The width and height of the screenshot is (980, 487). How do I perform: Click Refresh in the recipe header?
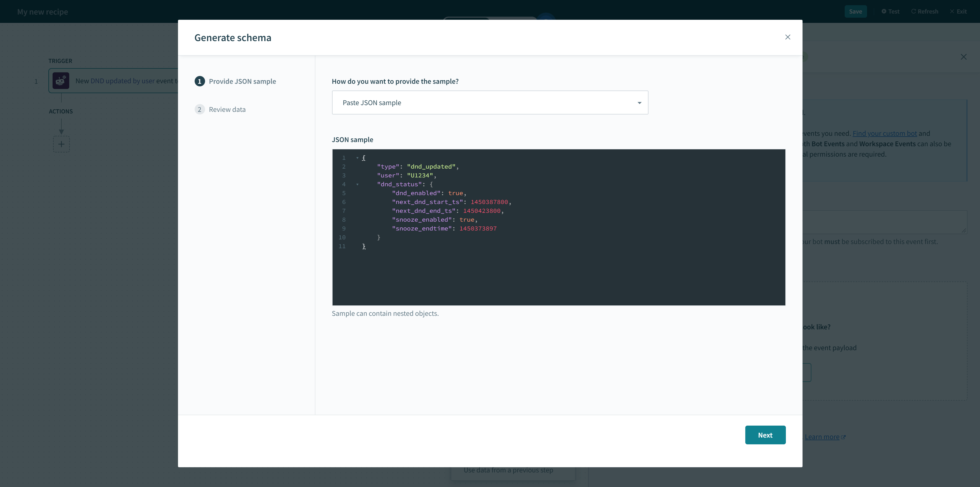tap(925, 11)
